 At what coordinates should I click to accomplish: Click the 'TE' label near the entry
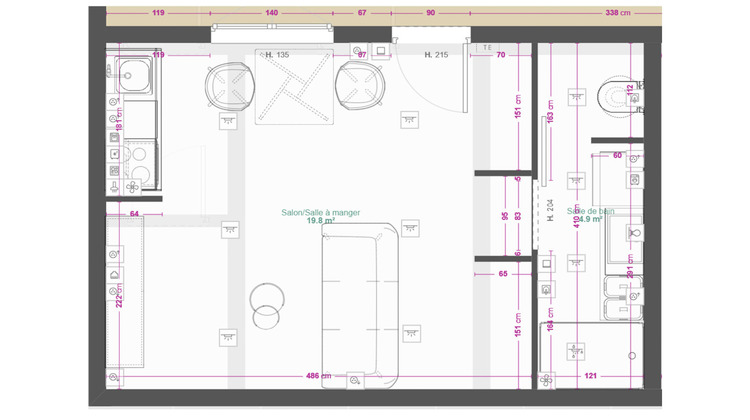point(487,48)
